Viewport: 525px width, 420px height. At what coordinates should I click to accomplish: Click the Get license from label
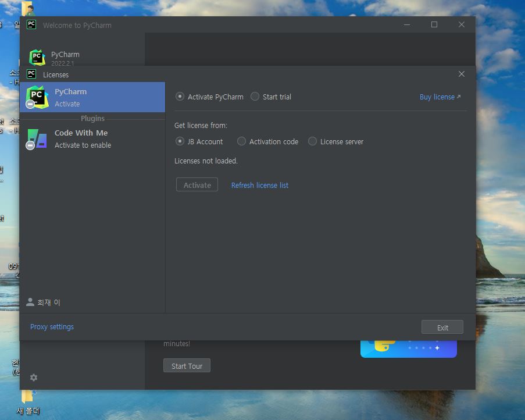[x=201, y=125]
